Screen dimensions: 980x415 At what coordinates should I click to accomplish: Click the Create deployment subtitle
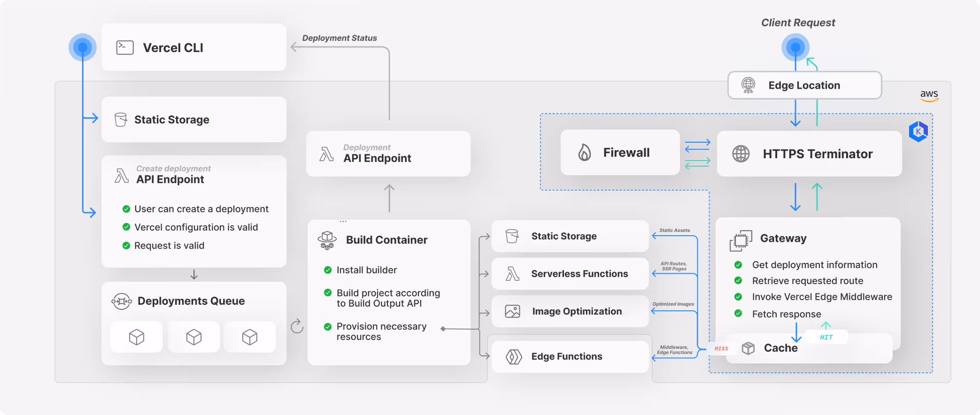point(174,168)
